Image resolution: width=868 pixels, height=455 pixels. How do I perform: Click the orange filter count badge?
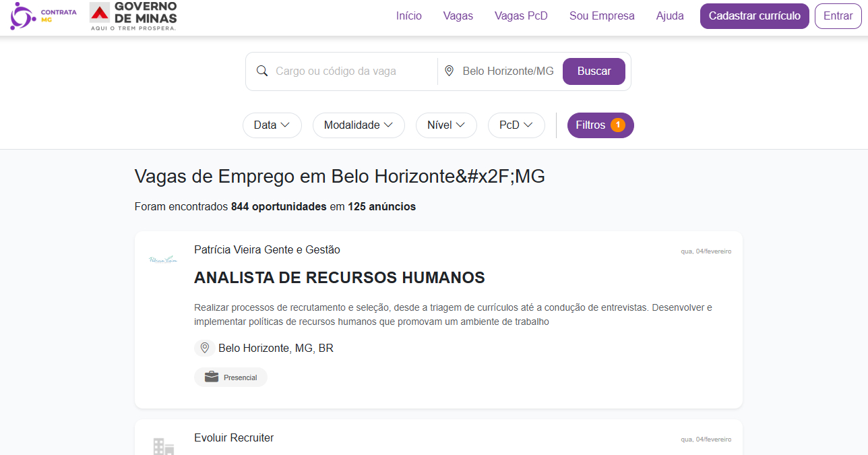pyautogui.click(x=617, y=125)
